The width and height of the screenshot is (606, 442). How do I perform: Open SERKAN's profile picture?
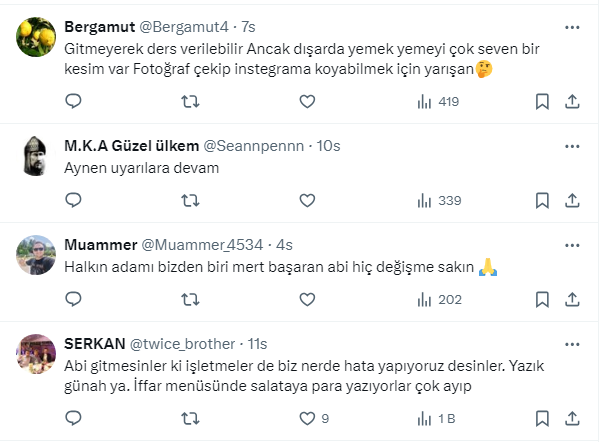[36, 353]
